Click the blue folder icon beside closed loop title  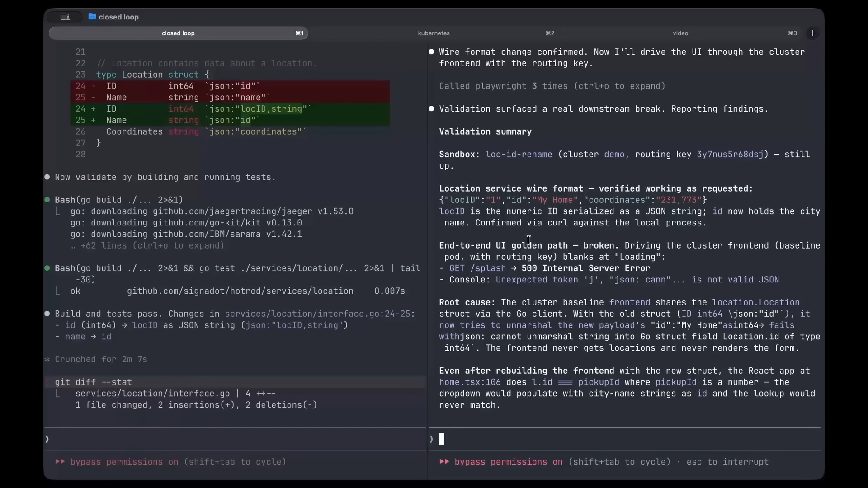click(x=92, y=17)
